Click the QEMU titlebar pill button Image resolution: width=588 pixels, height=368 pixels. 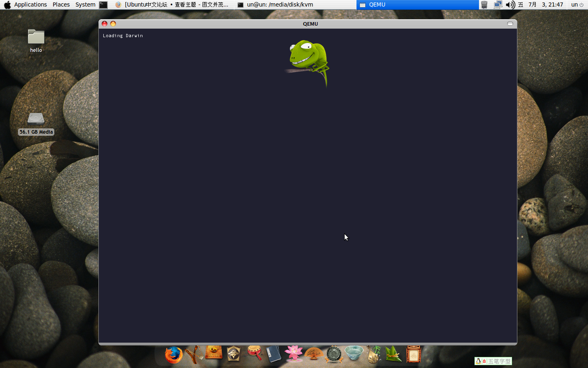(510, 24)
